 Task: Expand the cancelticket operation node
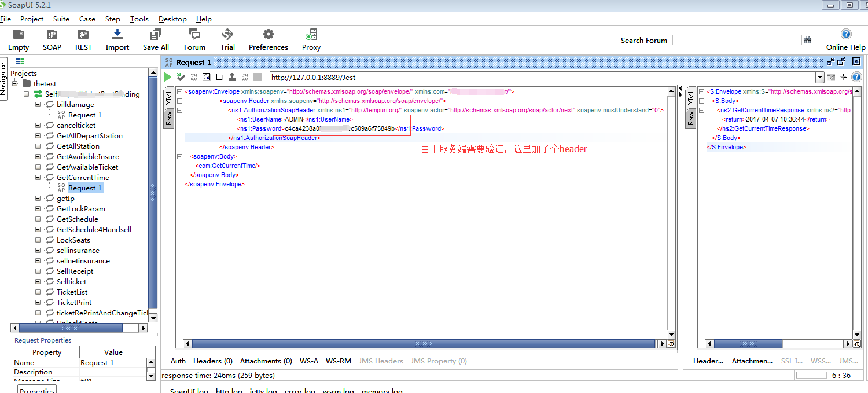point(38,126)
